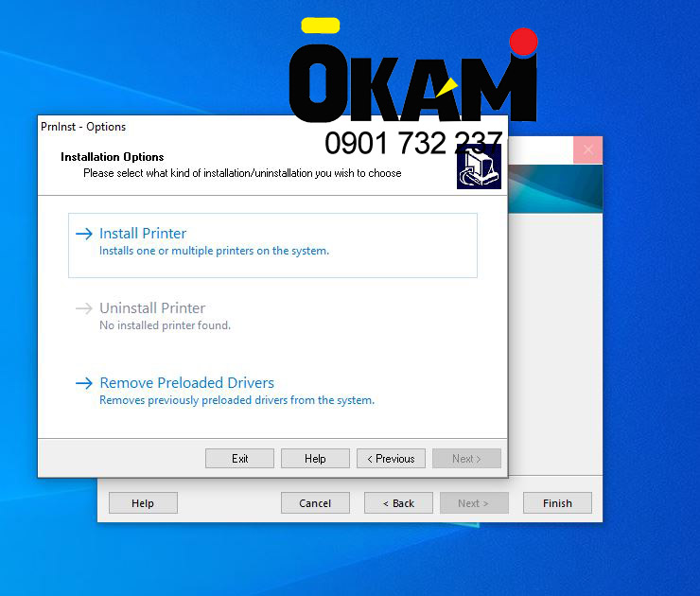Click Exit in the PrnInst dialog
This screenshot has width=700, height=596.
click(239, 459)
